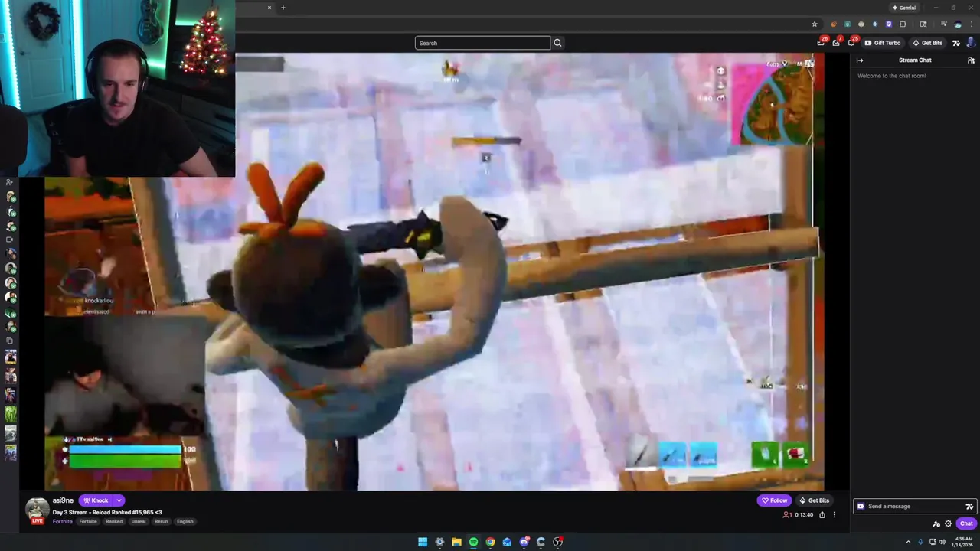Click the clip icon in message box
Screen dimensions: 980x551
(x=861, y=506)
